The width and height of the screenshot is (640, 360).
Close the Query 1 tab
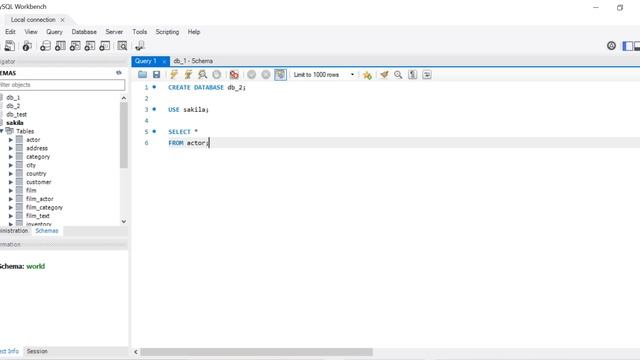(164, 61)
